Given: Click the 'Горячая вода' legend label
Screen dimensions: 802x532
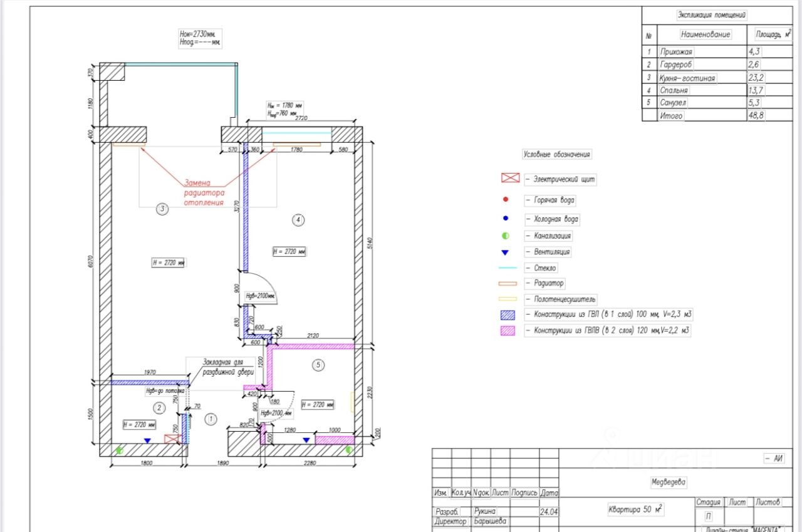Looking at the screenshot, I should [550, 201].
